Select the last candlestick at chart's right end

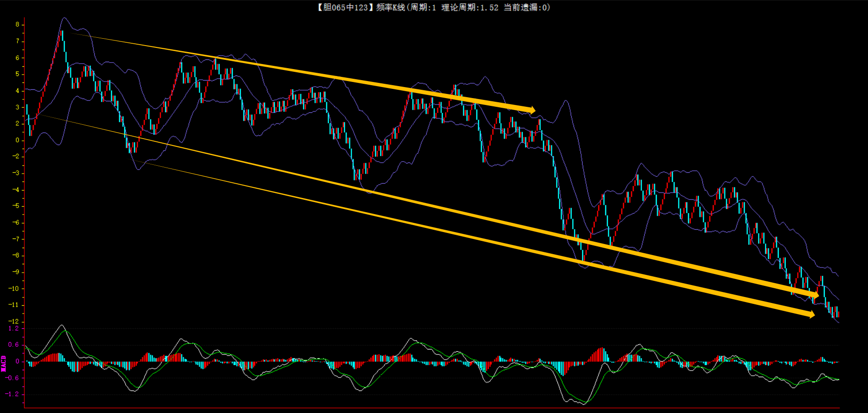838,314
